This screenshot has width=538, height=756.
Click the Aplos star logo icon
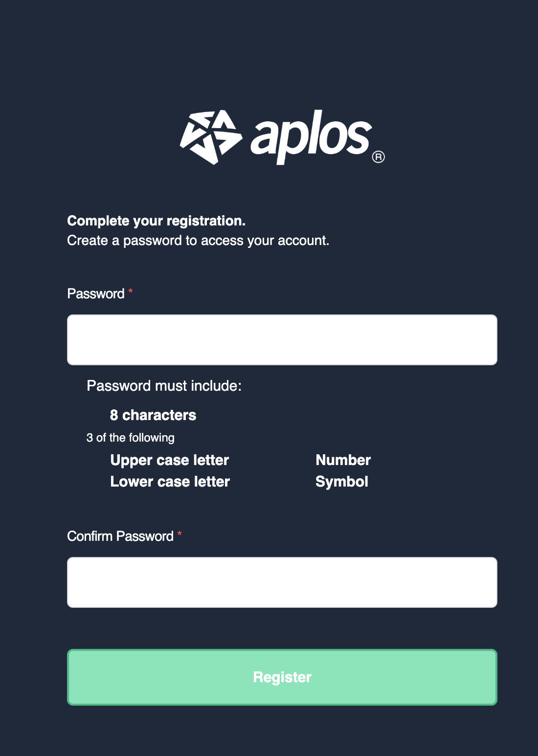coord(211,137)
